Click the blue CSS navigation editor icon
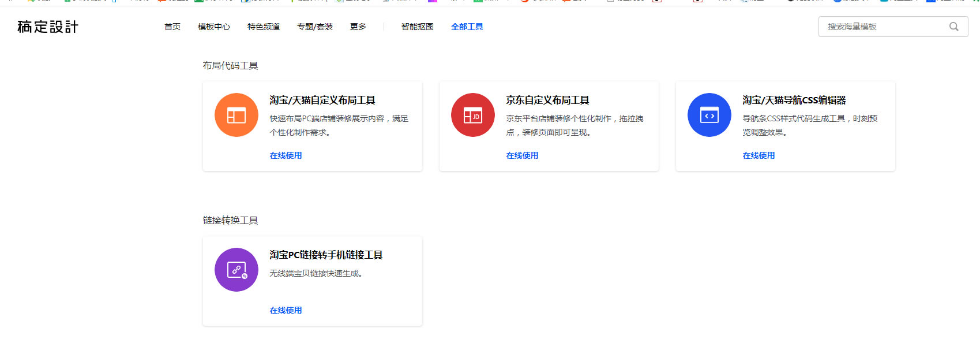 coord(709,115)
